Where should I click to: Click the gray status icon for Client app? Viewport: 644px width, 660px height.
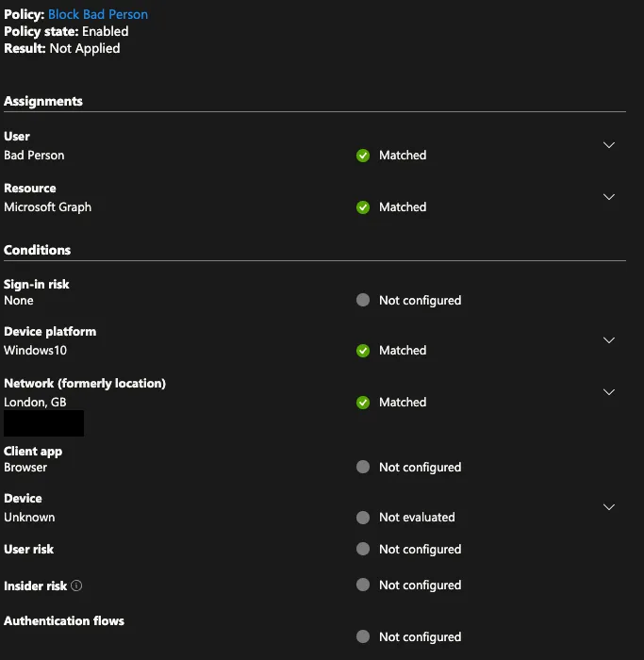coord(363,468)
